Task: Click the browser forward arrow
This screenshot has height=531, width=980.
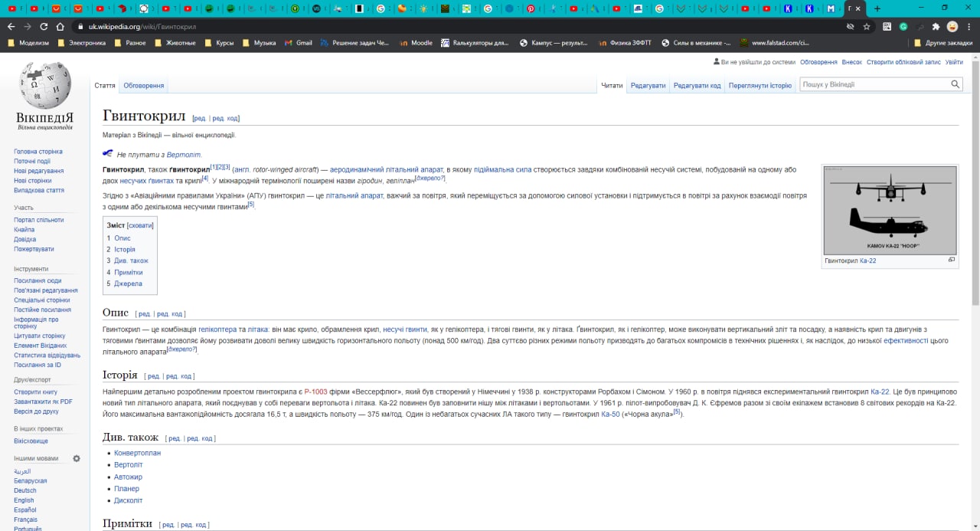Action: click(x=28, y=26)
